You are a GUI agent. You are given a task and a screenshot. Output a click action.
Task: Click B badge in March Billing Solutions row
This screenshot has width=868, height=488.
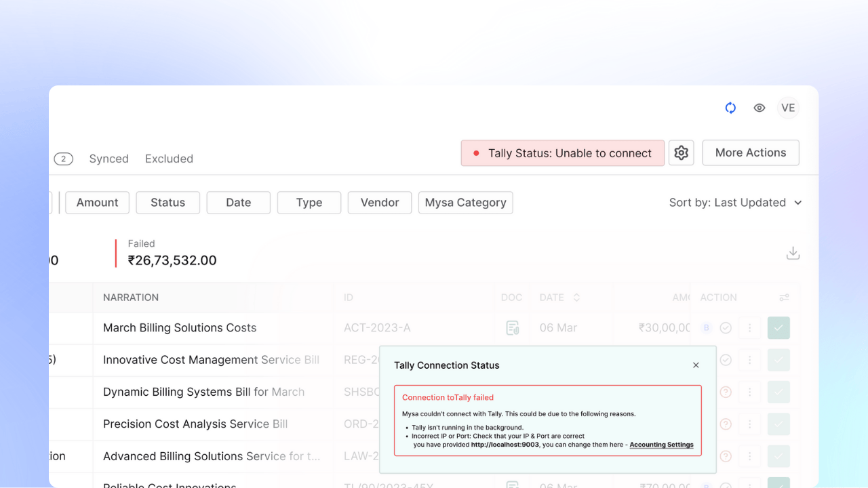706,328
